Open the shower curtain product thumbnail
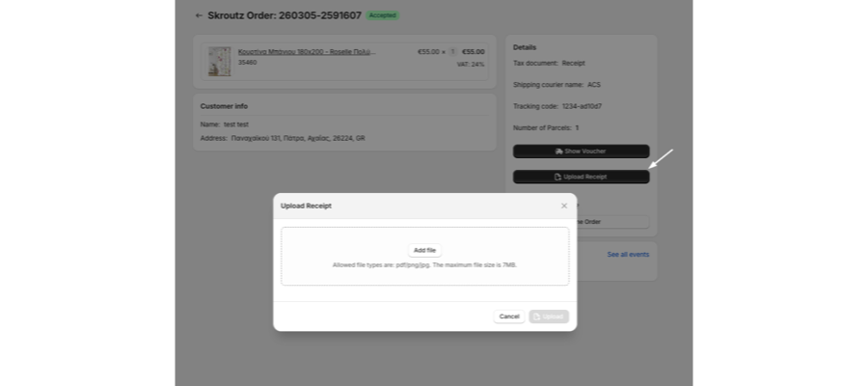 coord(219,62)
